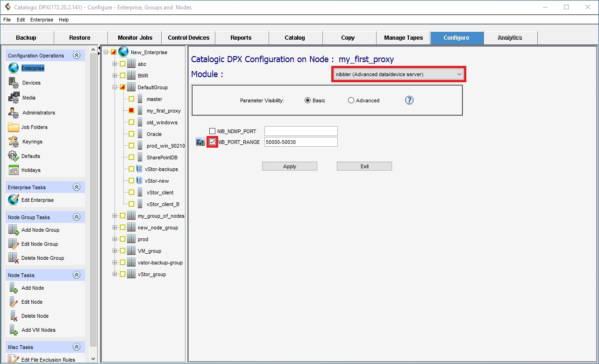The height and width of the screenshot is (364, 599).
Task: Click the Add Node Group icon
Action: (14, 230)
